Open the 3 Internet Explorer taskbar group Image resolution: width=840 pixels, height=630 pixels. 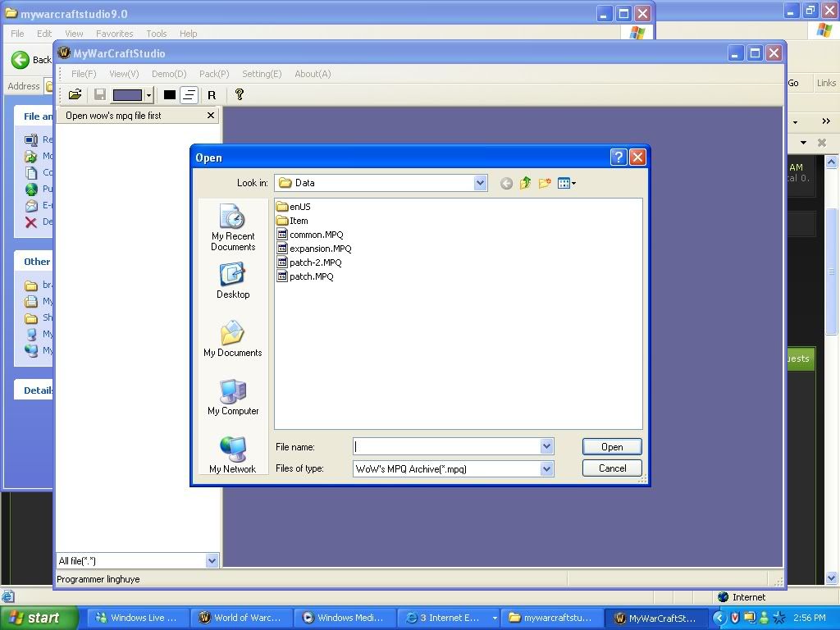tap(449, 618)
